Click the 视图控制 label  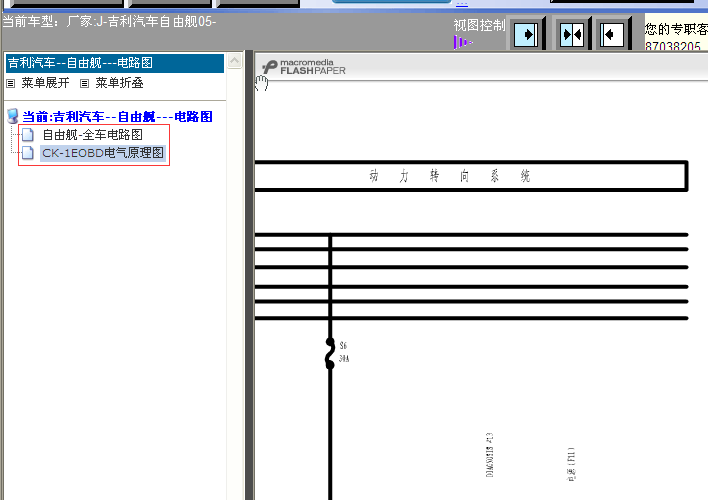479,25
